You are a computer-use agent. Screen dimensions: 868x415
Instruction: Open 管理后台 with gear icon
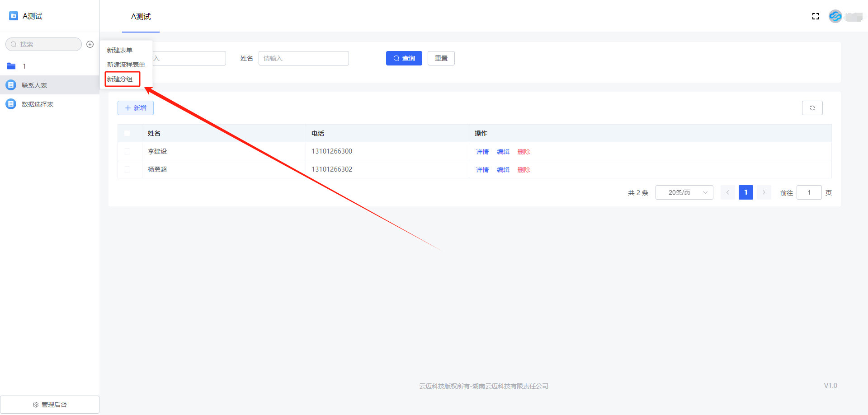point(50,405)
